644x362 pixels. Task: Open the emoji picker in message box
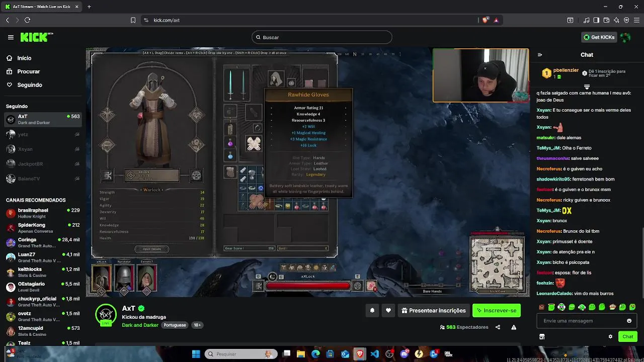click(629, 321)
